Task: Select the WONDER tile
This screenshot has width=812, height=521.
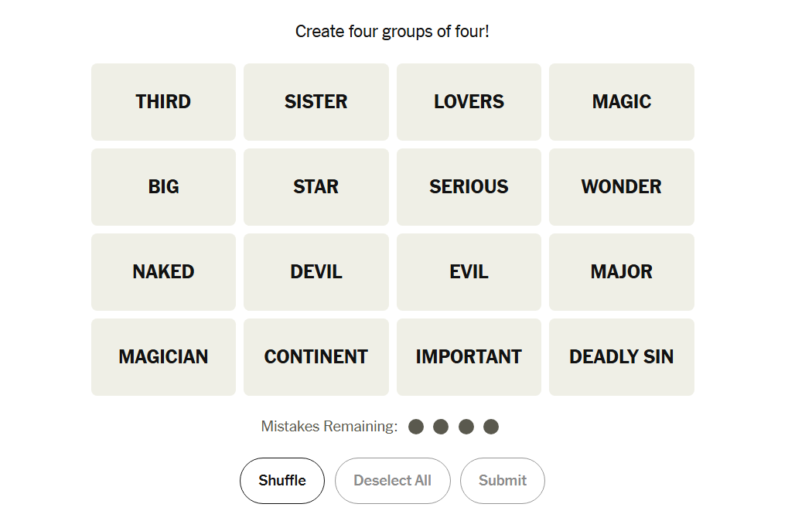Action: [621, 187]
